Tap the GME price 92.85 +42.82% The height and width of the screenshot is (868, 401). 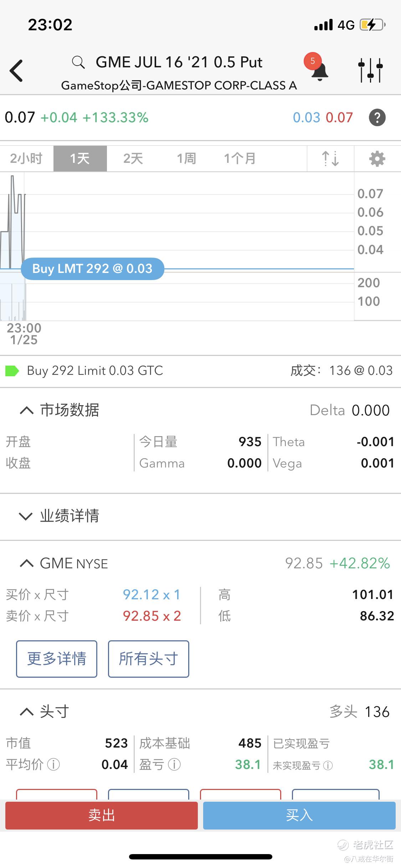[x=337, y=563]
